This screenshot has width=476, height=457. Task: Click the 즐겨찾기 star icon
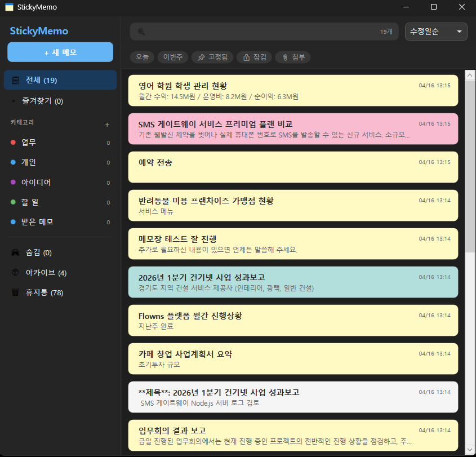click(x=15, y=101)
